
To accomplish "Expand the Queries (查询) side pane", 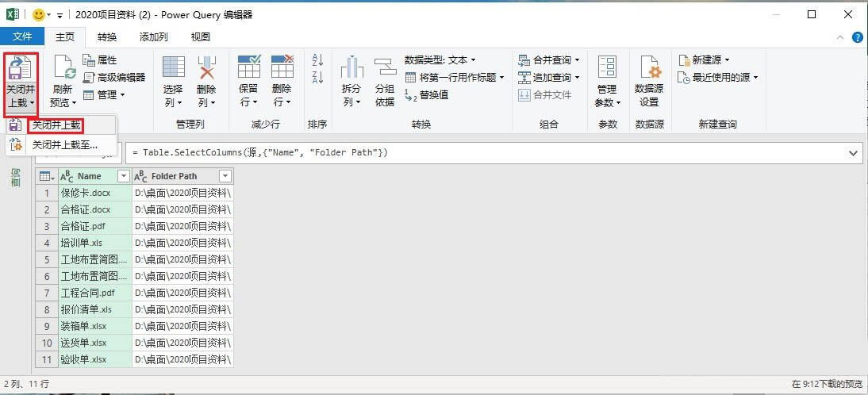I will pyautogui.click(x=15, y=177).
